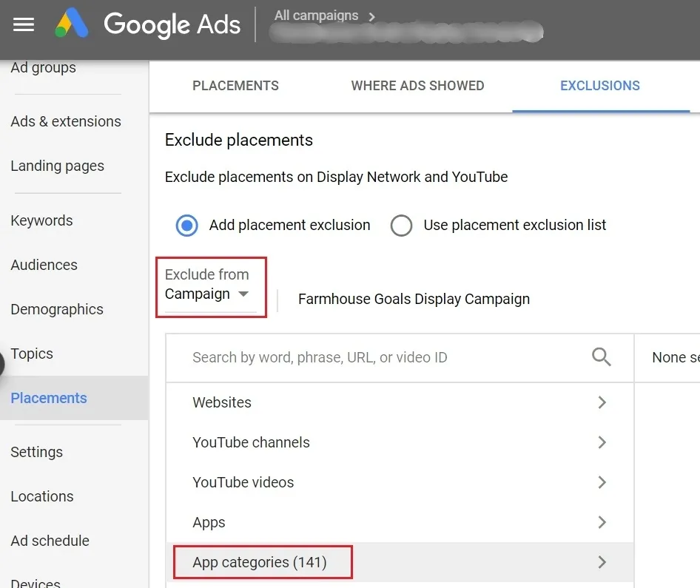Select Use placement exclusion list option
Screen dimensions: 700x588
pyautogui.click(x=401, y=226)
